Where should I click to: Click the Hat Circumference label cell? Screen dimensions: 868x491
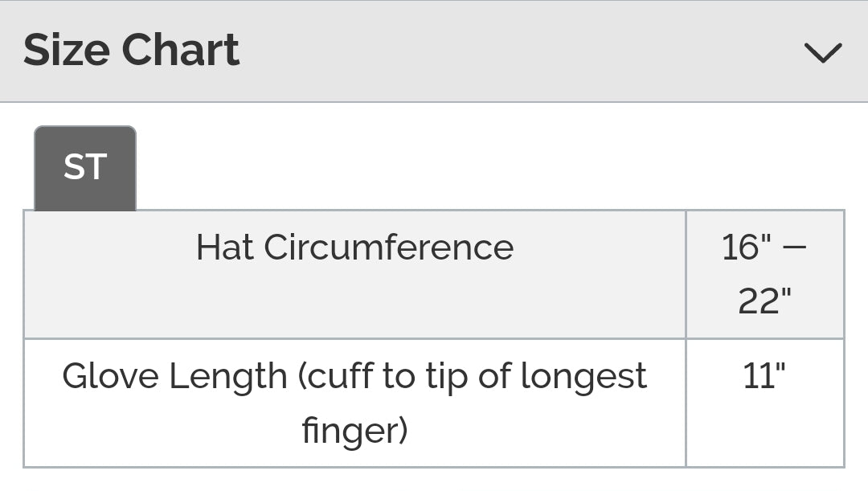click(x=355, y=275)
